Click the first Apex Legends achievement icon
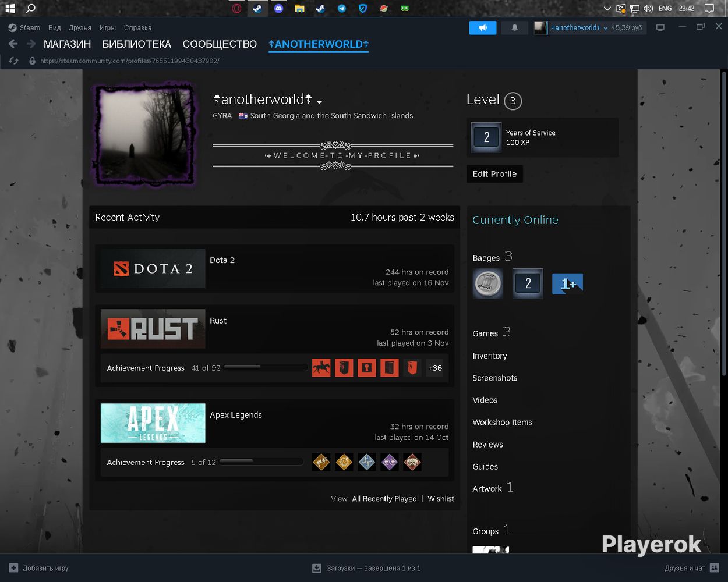728x582 pixels. tap(321, 462)
